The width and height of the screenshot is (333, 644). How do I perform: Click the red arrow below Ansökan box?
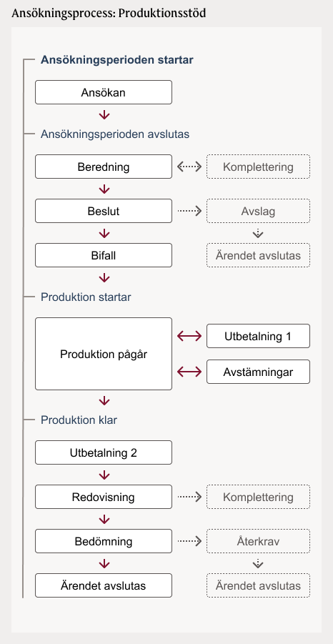[x=104, y=115]
